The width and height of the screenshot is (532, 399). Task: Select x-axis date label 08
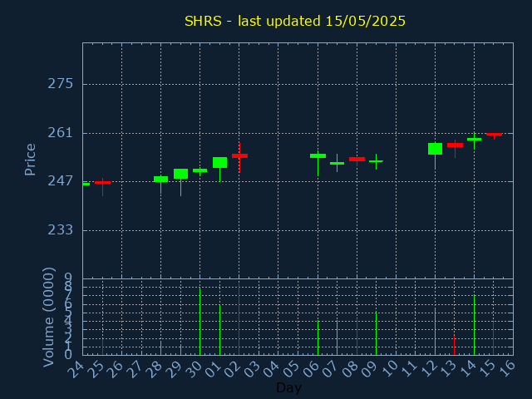(x=351, y=369)
